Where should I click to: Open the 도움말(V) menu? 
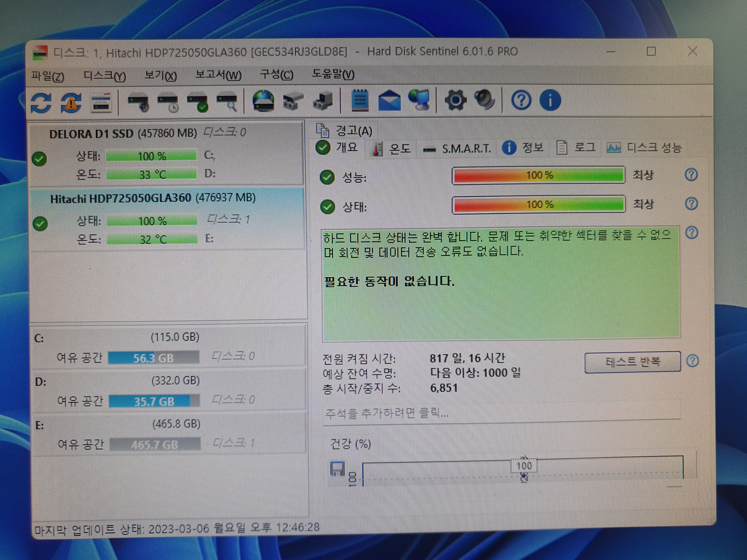click(333, 74)
